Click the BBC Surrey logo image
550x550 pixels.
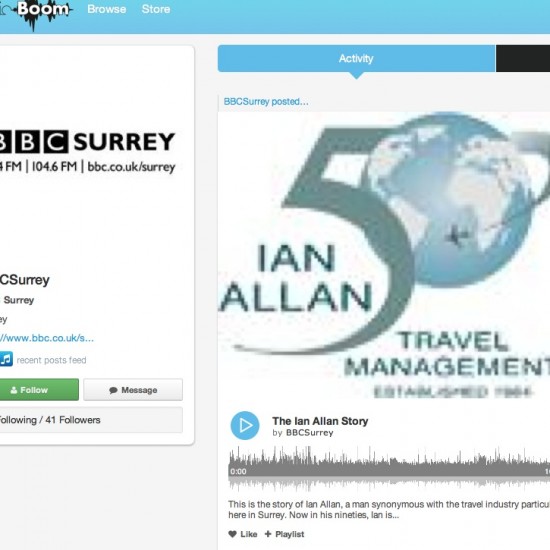tap(87, 152)
